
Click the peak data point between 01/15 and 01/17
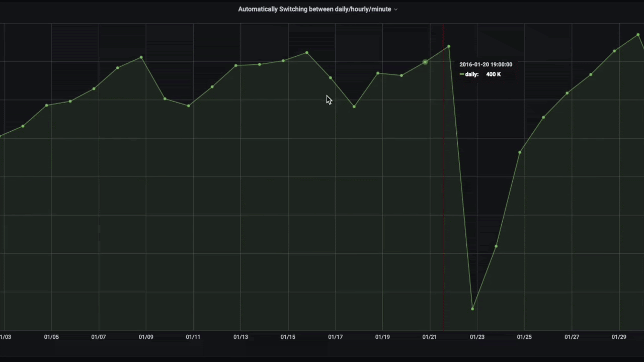[x=307, y=53]
